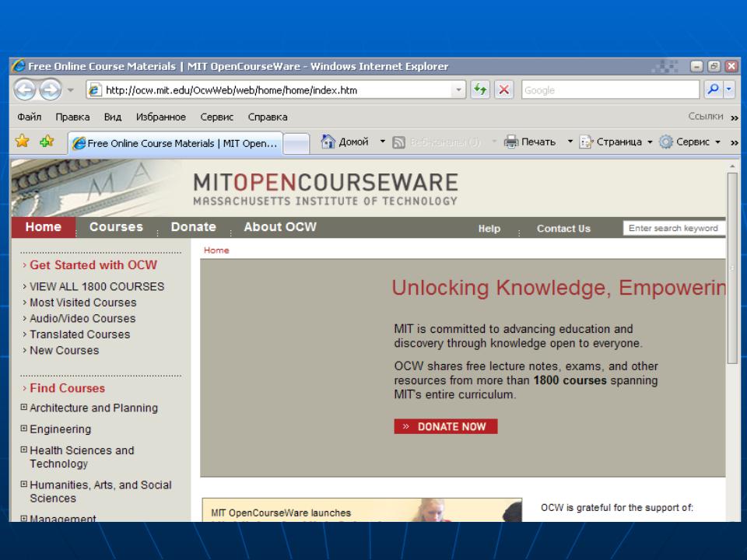This screenshot has height=560, width=747.
Task: Expand the Ссылки overflow chevron
Action: (734, 117)
